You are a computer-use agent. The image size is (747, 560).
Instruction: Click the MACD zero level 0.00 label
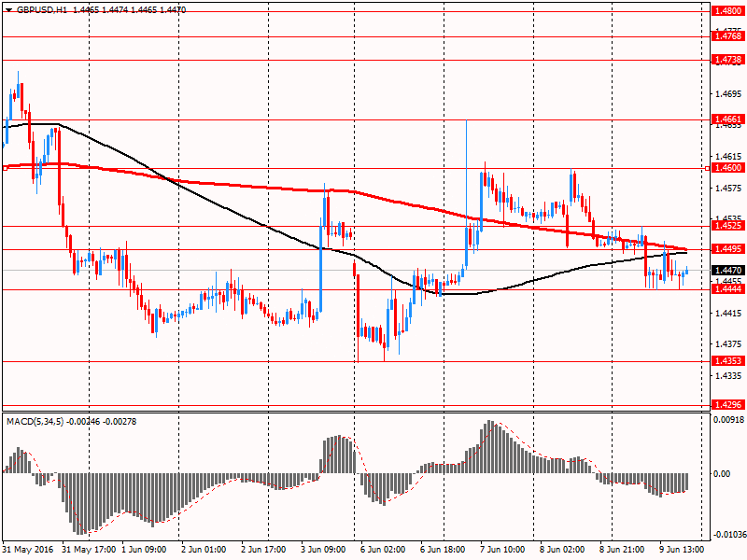(x=722, y=474)
